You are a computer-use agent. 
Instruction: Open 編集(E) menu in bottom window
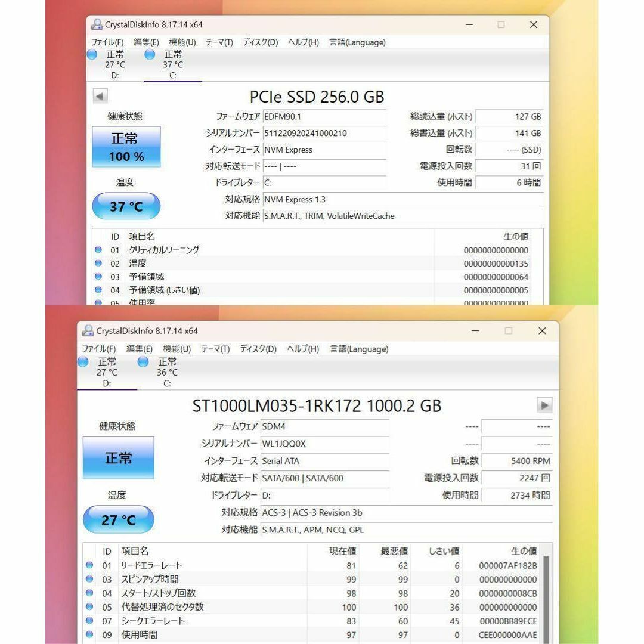140,349
